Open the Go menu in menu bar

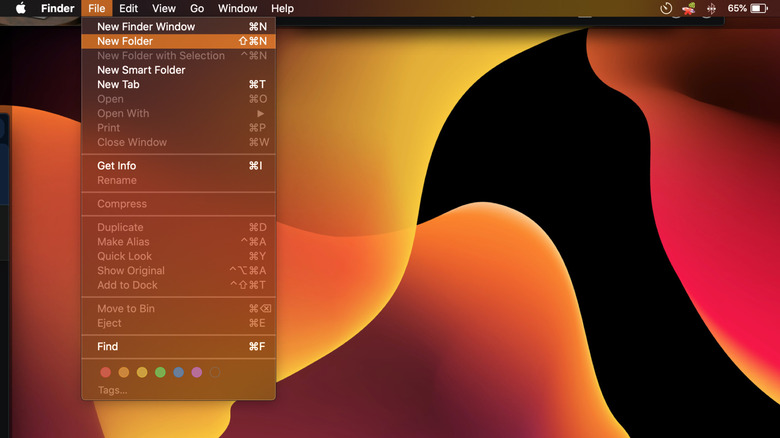197,8
